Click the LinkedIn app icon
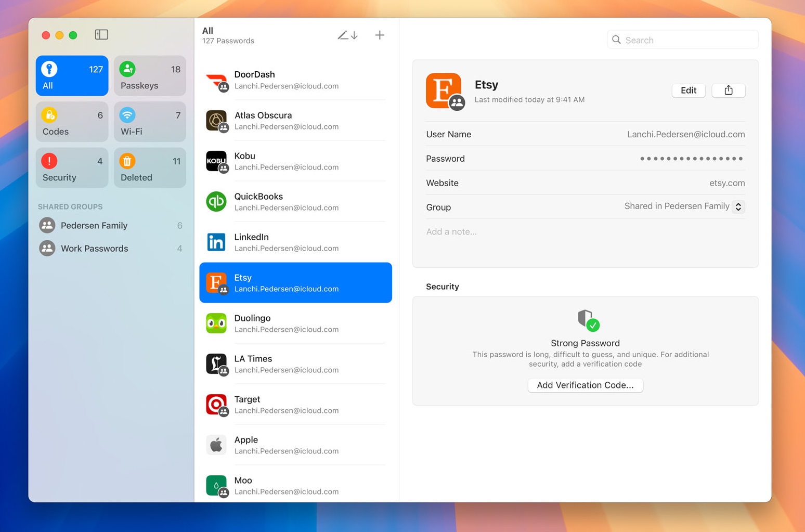The width and height of the screenshot is (805, 532). [216, 242]
